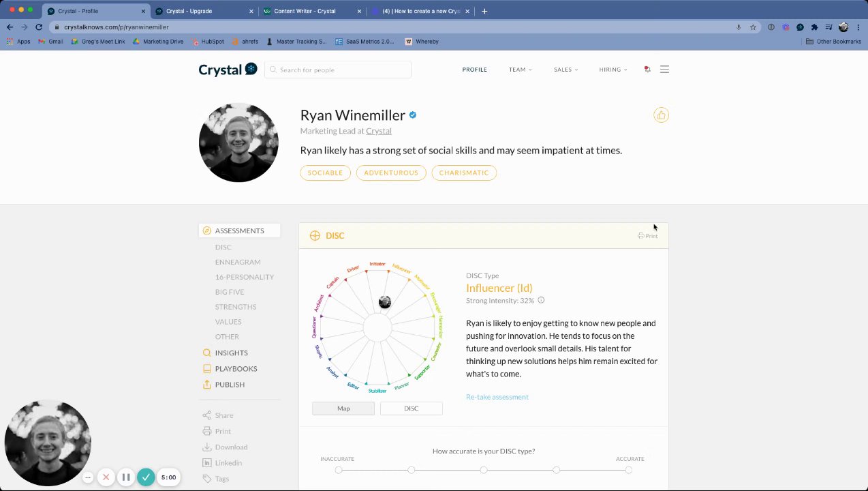Click the Publish upload icon in the sidebar
The height and width of the screenshot is (491, 868).
tap(207, 385)
